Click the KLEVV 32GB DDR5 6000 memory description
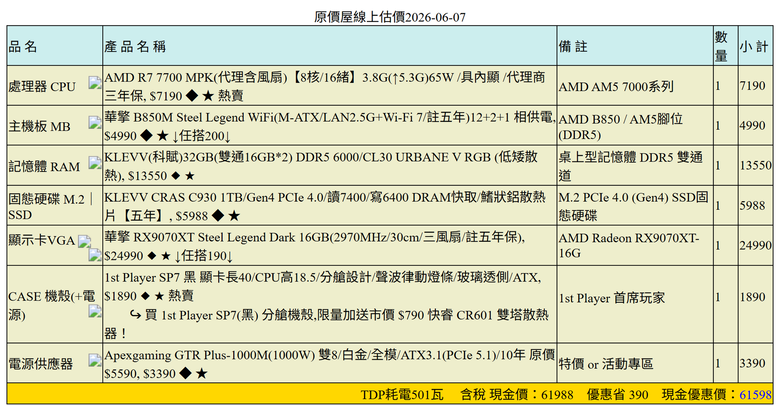Viewport: 780px width, 406px height. [x=321, y=166]
